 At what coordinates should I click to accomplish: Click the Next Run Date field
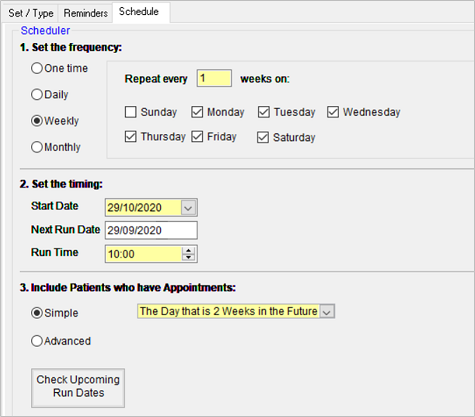click(x=151, y=230)
